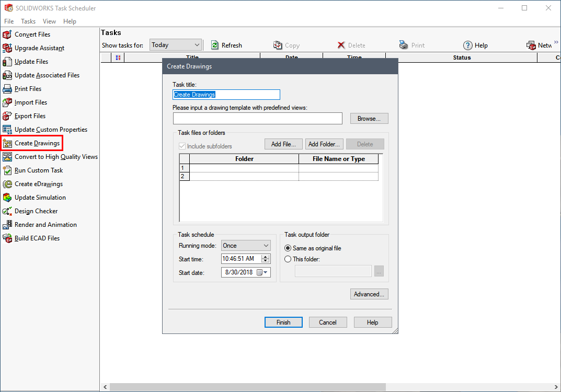Open Convert to High Quality Views icon
The image size is (561, 392).
(7, 157)
